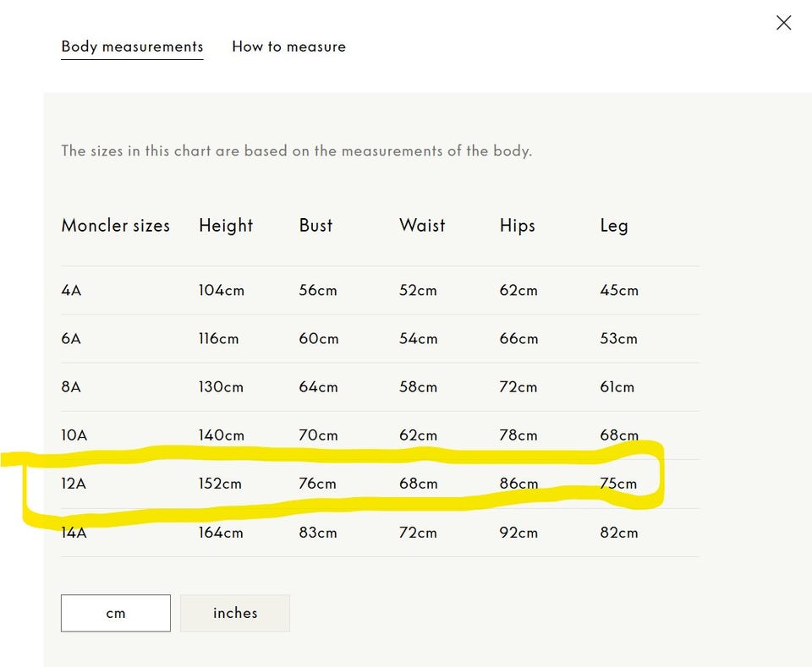Screen dimensions: 812x667
Task: Select the 10A size row label
Action: 74,435
